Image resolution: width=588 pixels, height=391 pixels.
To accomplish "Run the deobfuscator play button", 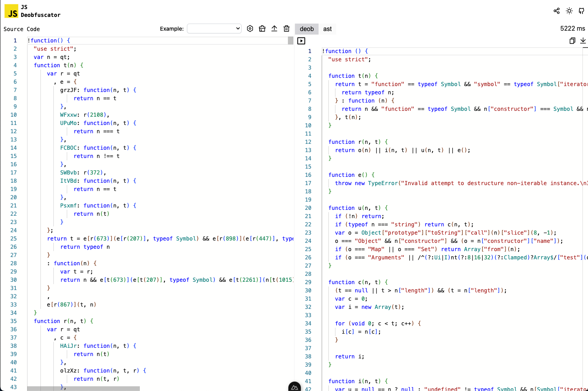I will pos(301,40).
